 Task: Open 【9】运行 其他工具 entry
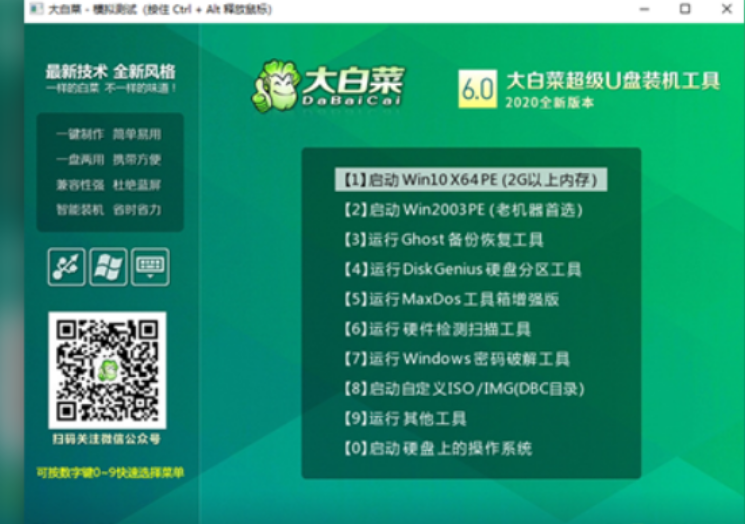[x=405, y=419]
